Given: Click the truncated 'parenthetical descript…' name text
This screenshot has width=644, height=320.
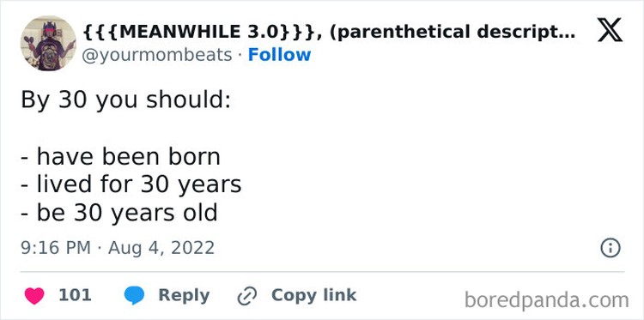Looking at the screenshot, I should (452, 32).
